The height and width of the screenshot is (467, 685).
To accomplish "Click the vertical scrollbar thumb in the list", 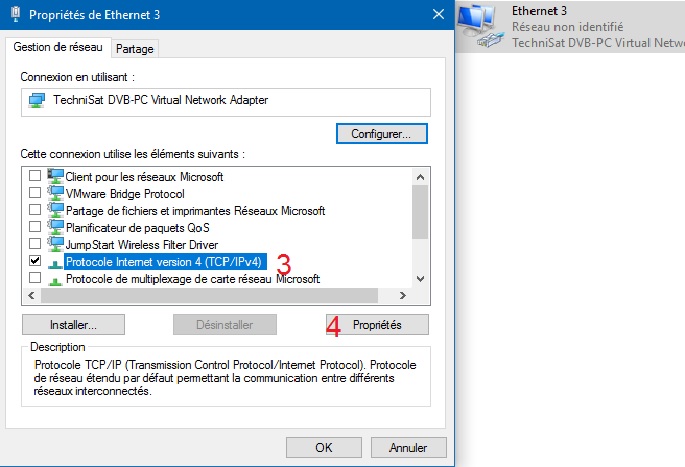I will tap(420, 211).
